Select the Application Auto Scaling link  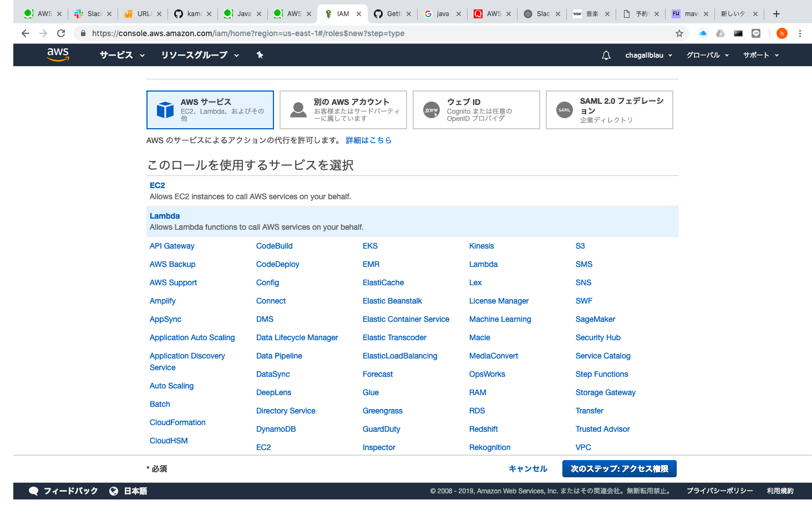click(x=192, y=337)
